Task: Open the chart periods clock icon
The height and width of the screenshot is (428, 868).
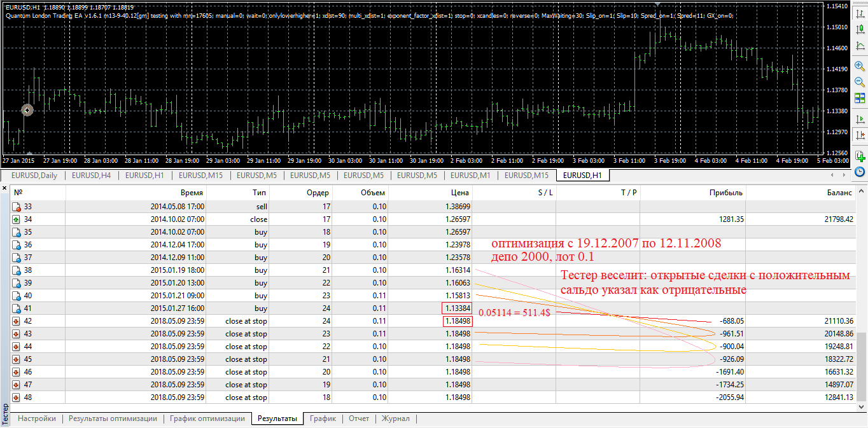Action: [860, 172]
